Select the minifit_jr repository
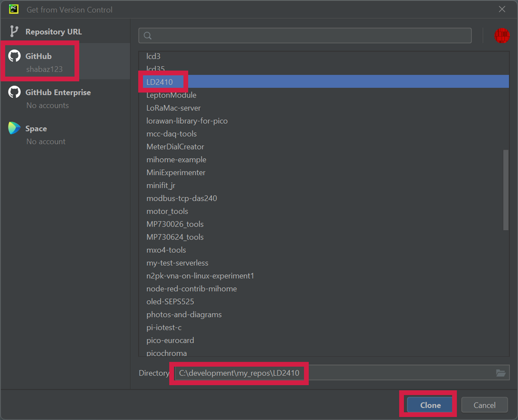 (x=324, y=185)
